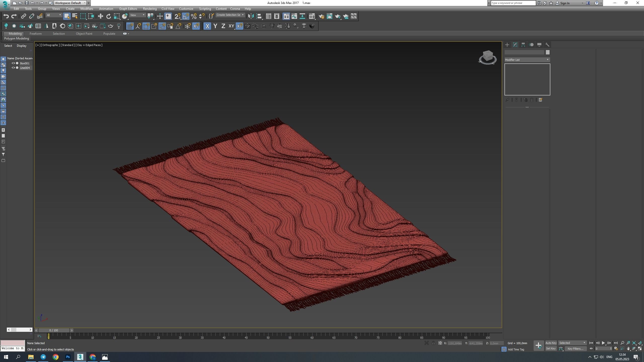This screenshot has width=644, height=362.
Task: Click Configure Modifier Sets icon
Action: [x=540, y=100]
